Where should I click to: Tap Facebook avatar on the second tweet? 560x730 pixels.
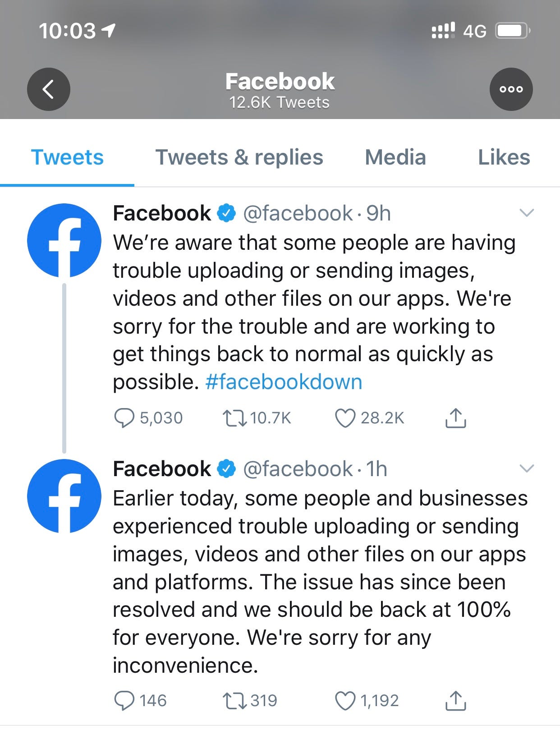coord(64,496)
